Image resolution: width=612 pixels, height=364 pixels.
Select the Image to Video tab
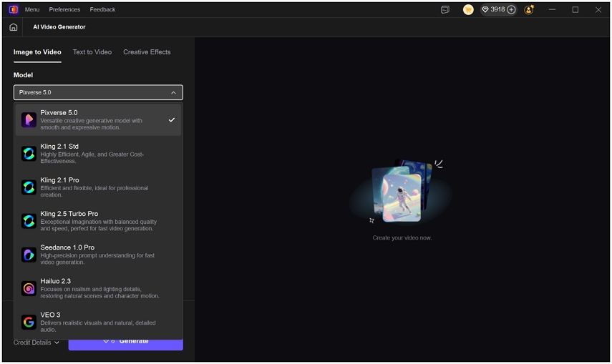[37, 52]
